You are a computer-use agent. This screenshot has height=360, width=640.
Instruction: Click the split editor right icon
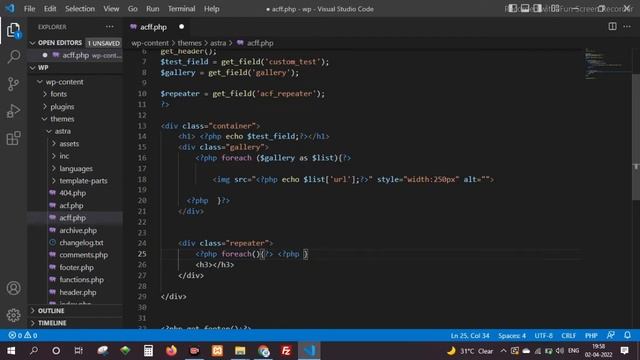(612, 27)
